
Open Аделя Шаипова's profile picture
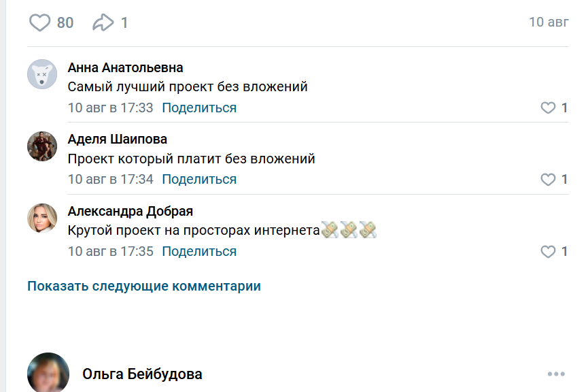click(42, 146)
